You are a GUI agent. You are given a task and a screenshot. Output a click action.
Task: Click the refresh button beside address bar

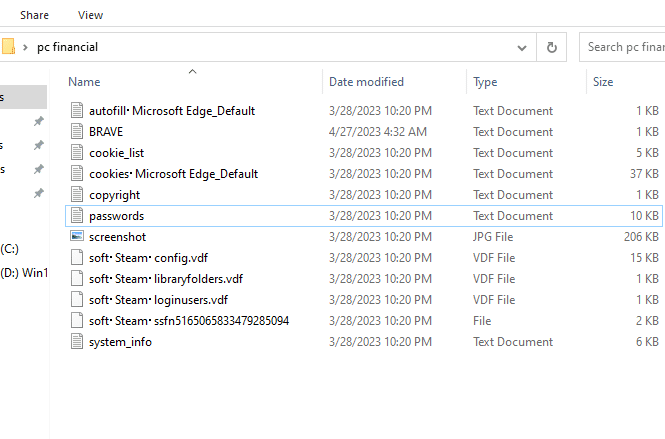[551, 46]
